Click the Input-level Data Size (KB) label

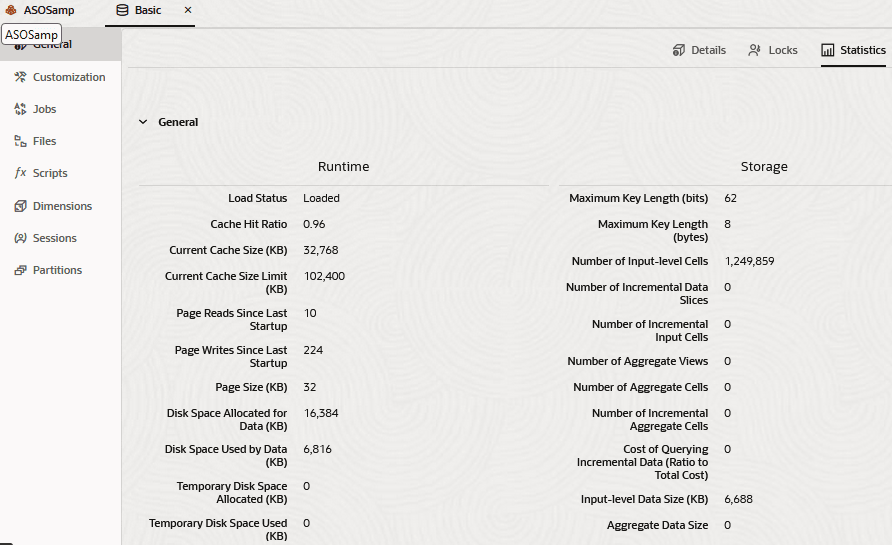(645, 499)
